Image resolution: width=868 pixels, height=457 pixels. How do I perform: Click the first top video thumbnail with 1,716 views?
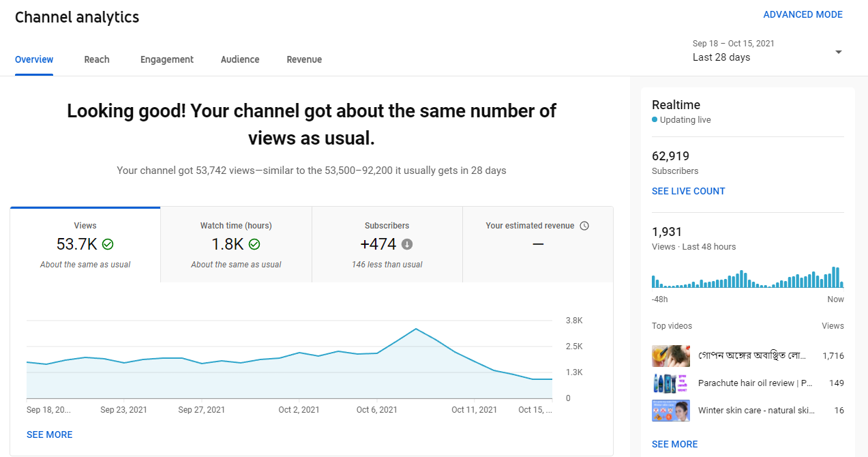[x=670, y=355]
